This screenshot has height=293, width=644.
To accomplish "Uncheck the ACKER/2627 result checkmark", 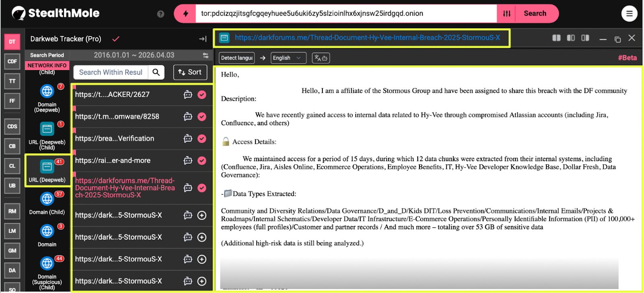I will click(202, 95).
